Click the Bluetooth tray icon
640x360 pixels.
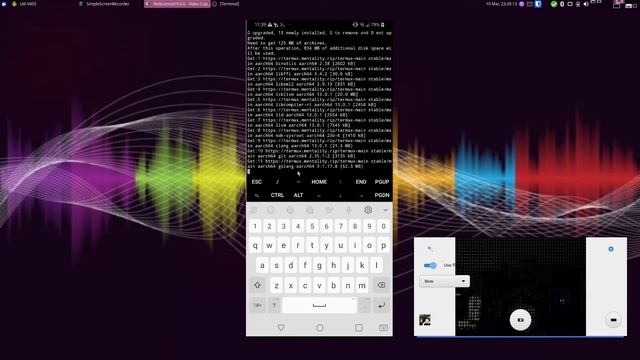(x=562, y=4)
